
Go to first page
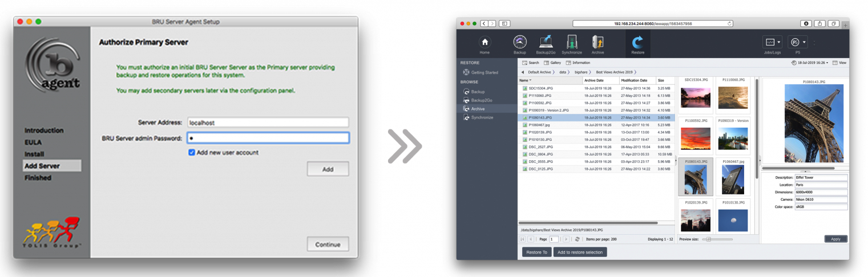click(x=523, y=239)
